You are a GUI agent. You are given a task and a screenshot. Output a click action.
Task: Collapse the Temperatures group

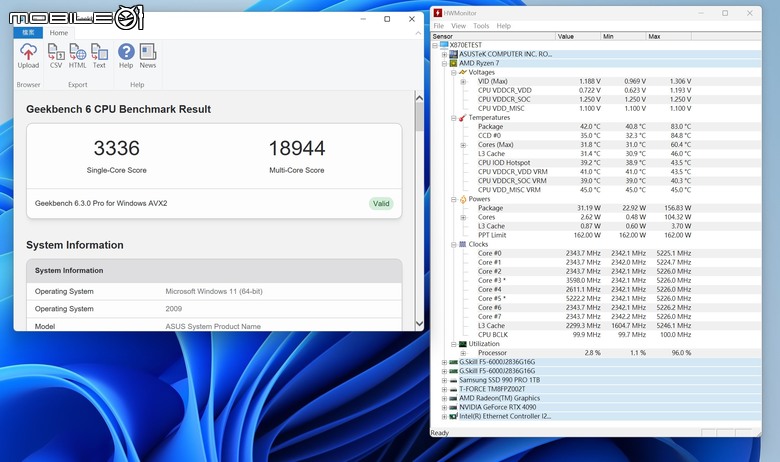(454, 118)
